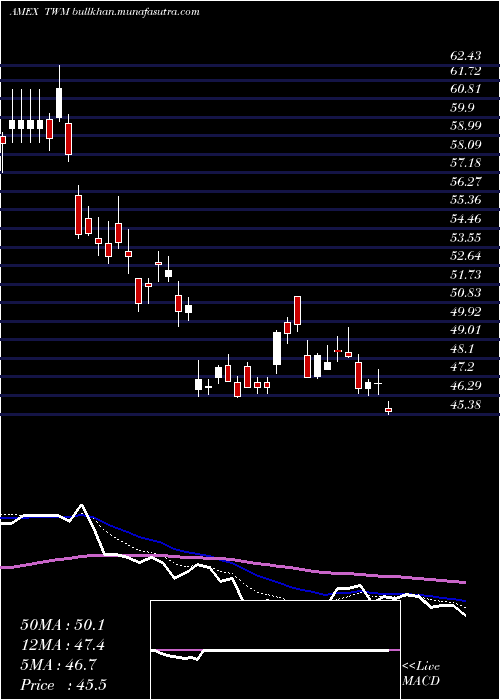This screenshot has width=500, height=700.
Task: Click the 61.72 price axis label
Action: coord(466,71)
